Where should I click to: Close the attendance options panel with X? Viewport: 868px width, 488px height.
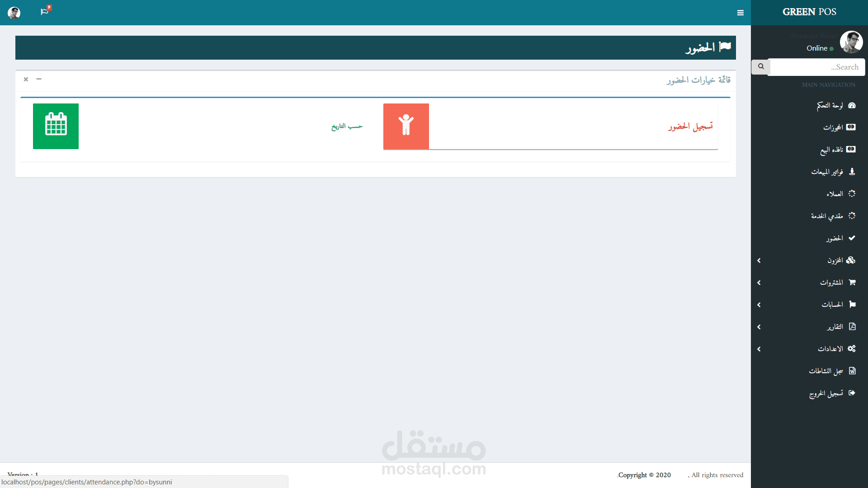click(26, 79)
